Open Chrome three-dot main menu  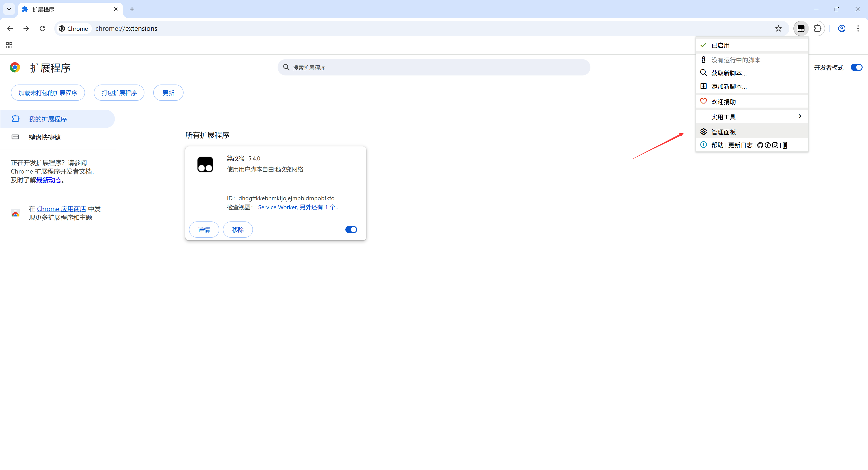(858, 29)
